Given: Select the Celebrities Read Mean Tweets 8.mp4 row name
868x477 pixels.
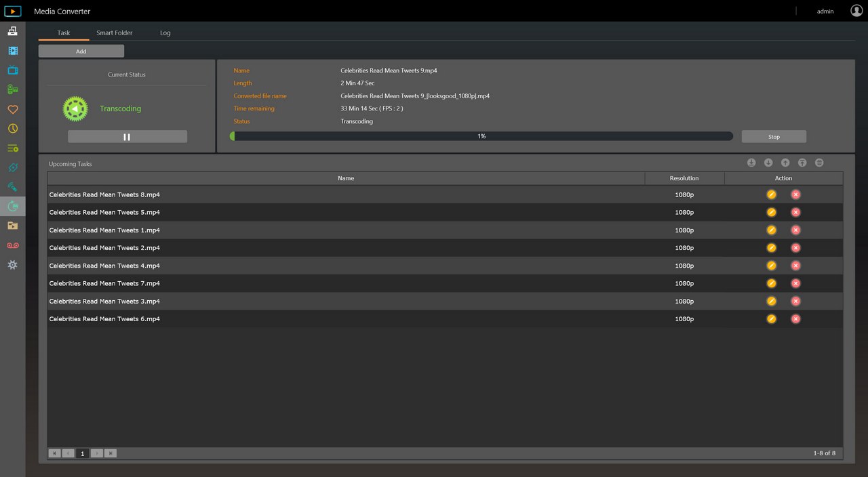Looking at the screenshot, I should pos(104,194).
